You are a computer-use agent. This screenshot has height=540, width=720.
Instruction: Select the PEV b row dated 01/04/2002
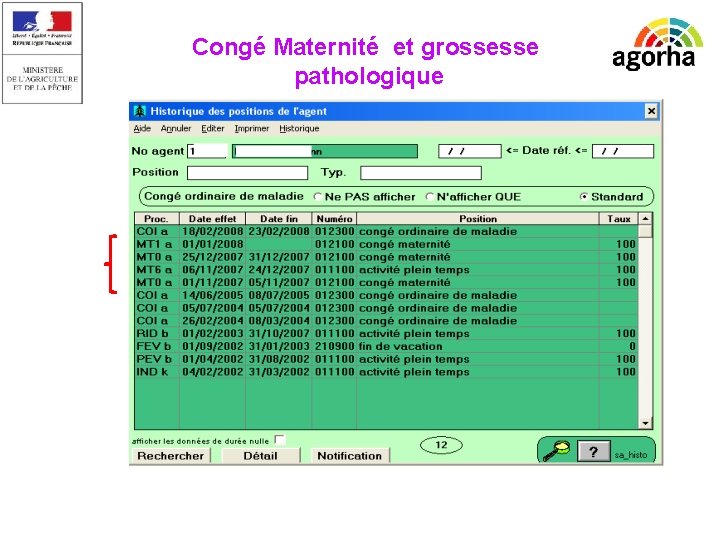386,359
